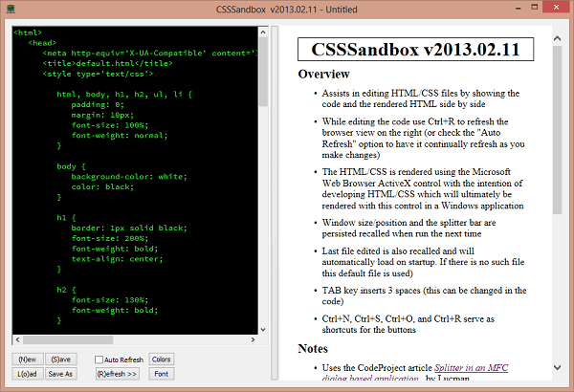
Task: Click code editor scroll up arrow
Action: click(x=263, y=33)
